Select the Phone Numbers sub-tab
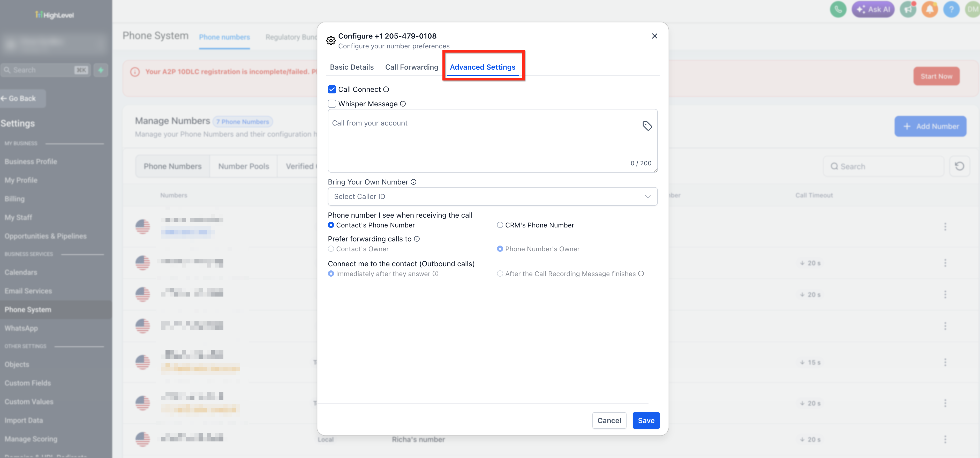The width and height of the screenshot is (980, 458). click(173, 166)
